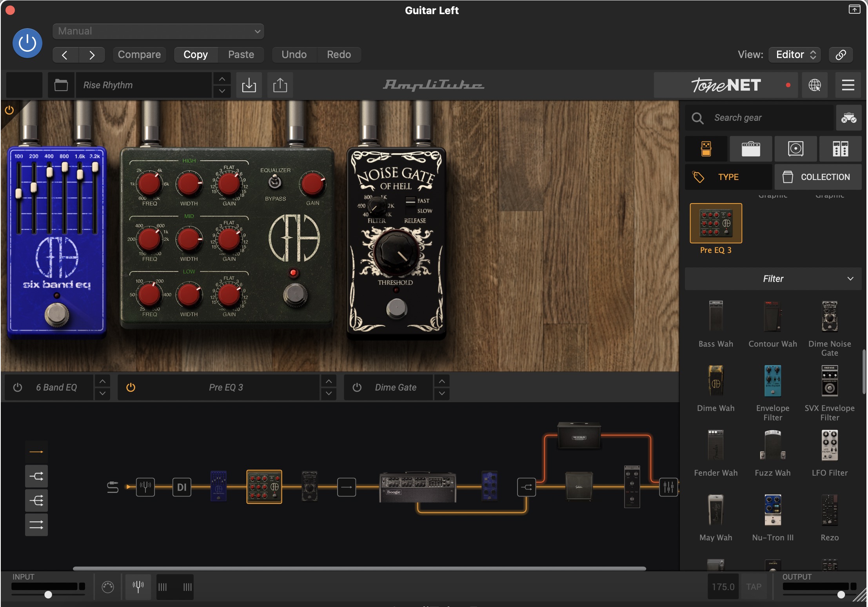Select the rack effects gear category icon
This screenshot has height=607, width=868.
tap(840, 149)
